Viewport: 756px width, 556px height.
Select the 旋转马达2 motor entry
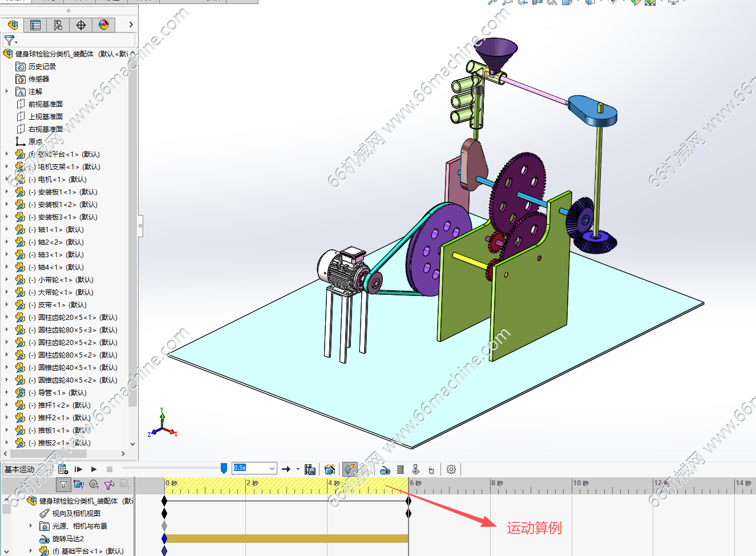click(62, 538)
